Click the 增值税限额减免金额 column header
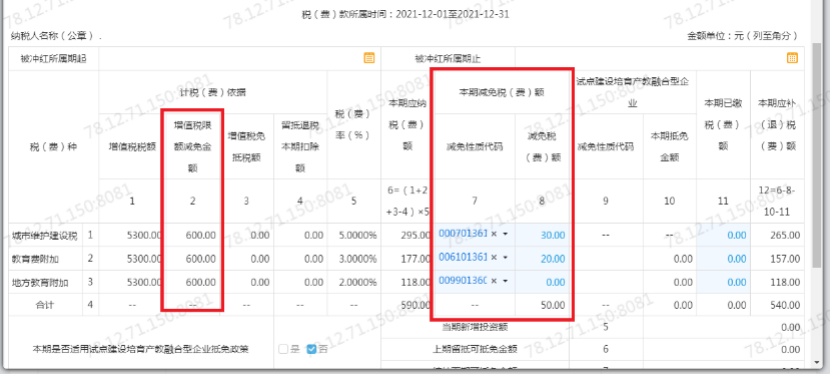The height and width of the screenshot is (376, 832). pos(193,147)
